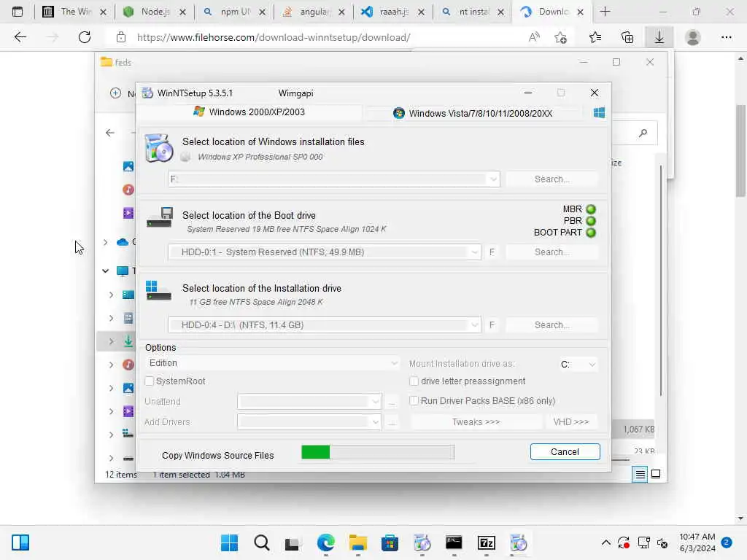Click back arrow in feds Explorer window
Screen dimensions: 747x560
pyautogui.click(x=110, y=133)
